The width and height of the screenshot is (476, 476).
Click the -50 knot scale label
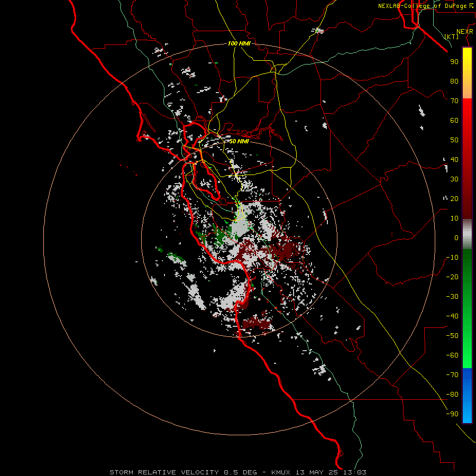tap(452, 336)
